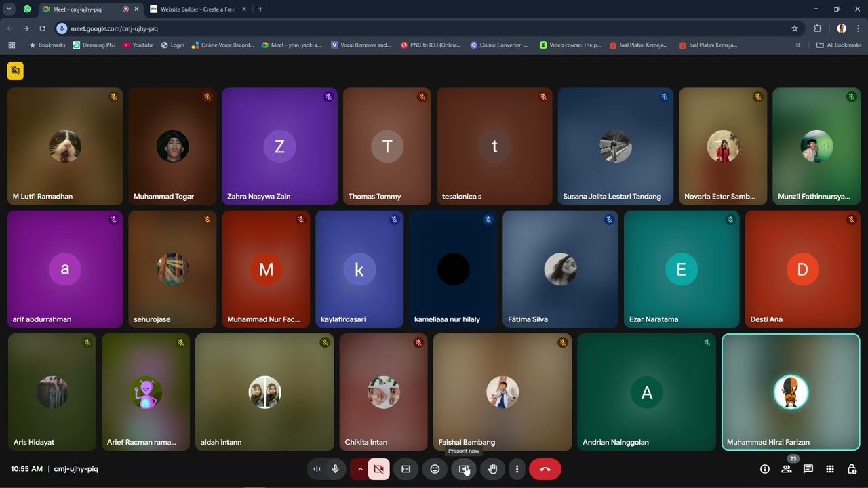Image resolution: width=868 pixels, height=488 pixels.
Task: Click the muted mic icon on Thomas Tommy tile
Action: point(422,97)
